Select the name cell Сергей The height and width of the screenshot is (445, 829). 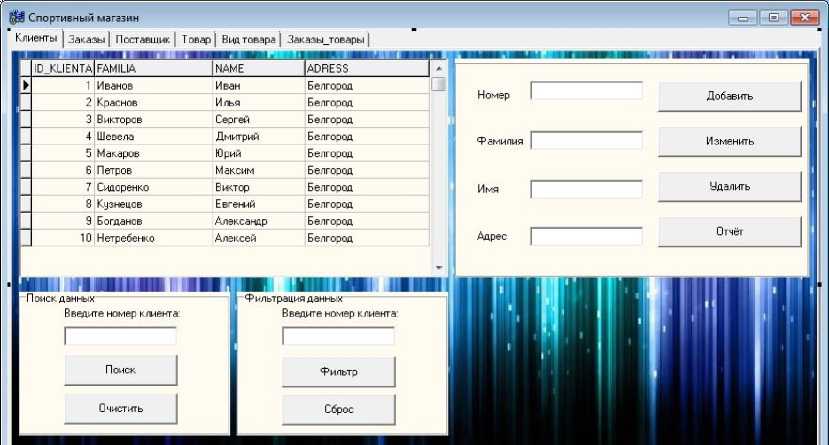[259, 119]
